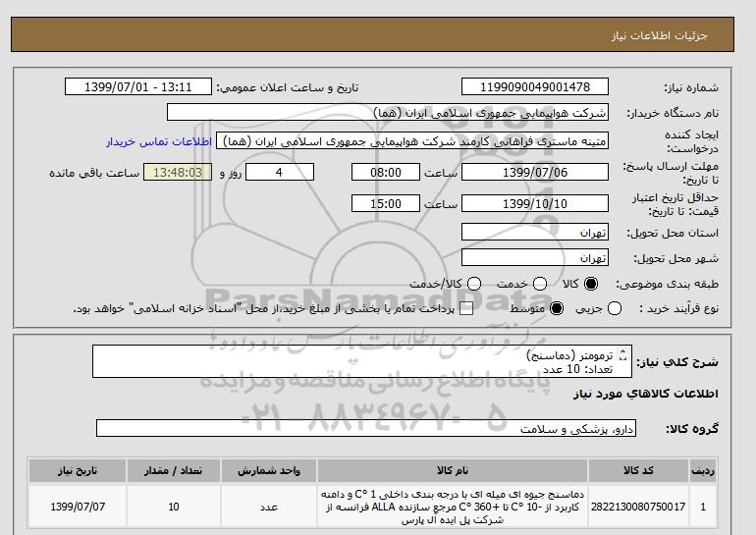Toggle the اسناد خزانه اسلامی payment checkbox

coord(466,309)
